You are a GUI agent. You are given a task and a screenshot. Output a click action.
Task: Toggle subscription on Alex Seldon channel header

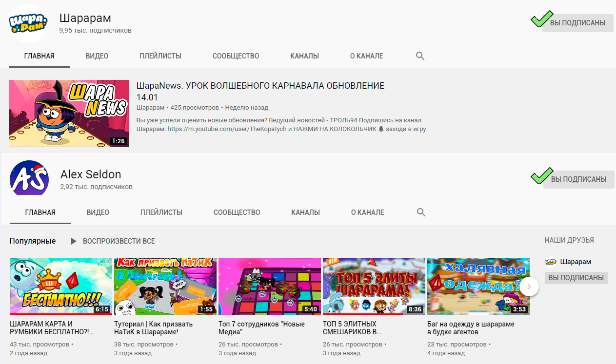[578, 179]
